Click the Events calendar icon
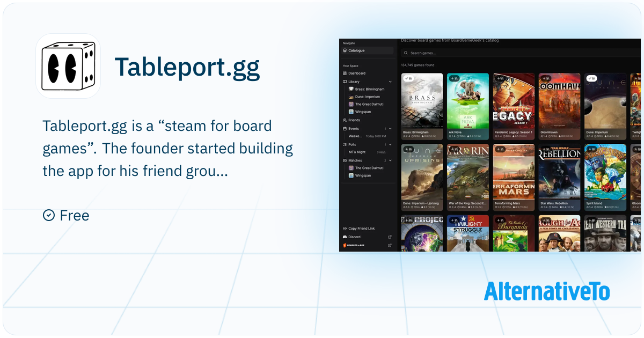 tap(345, 129)
